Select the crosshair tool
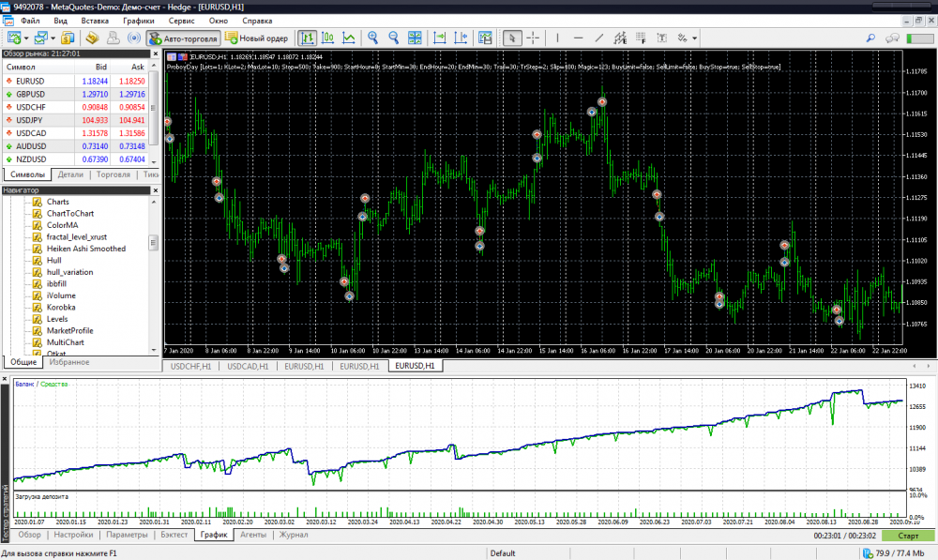938x560 pixels. (533, 38)
